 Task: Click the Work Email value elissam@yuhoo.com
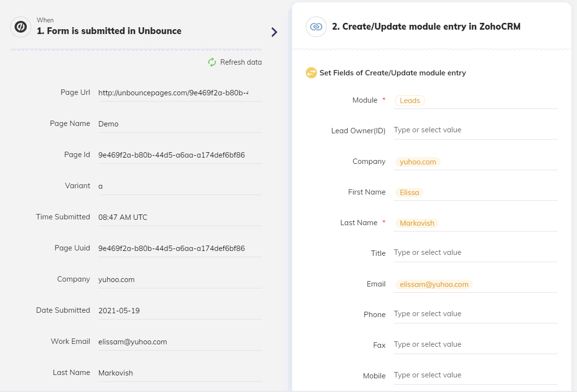click(x=132, y=342)
